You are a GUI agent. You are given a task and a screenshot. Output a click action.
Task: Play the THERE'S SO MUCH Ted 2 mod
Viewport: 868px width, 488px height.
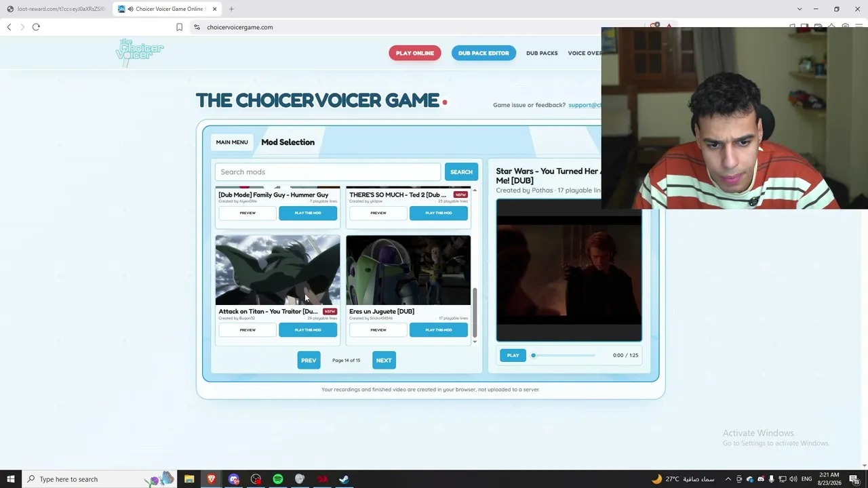[439, 213]
